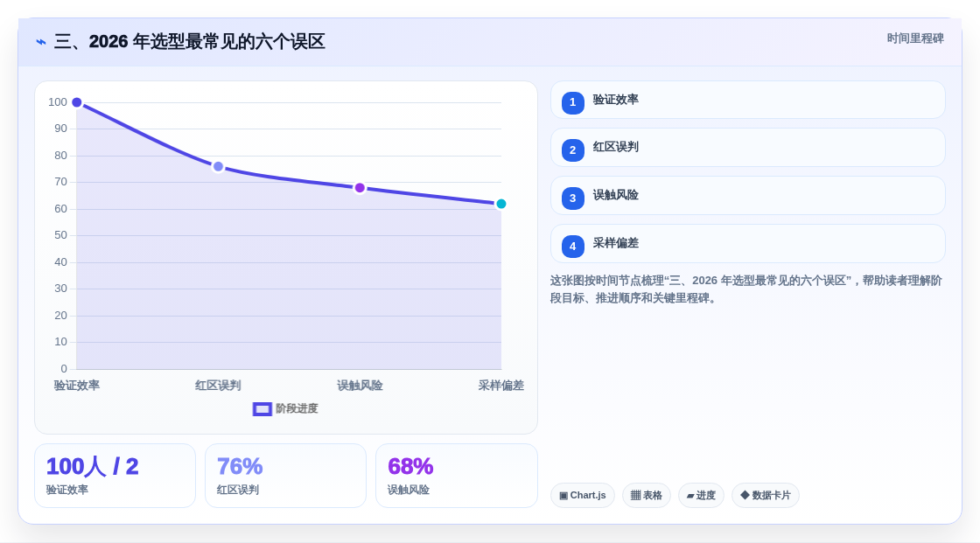980x543 pixels.
Task: Click the 进度 tag chip
Action: point(701,496)
